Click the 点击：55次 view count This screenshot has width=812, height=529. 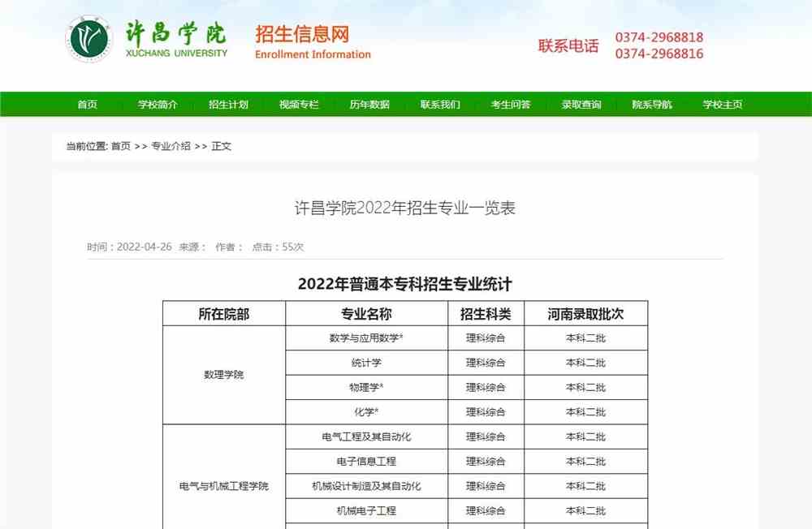(x=278, y=247)
